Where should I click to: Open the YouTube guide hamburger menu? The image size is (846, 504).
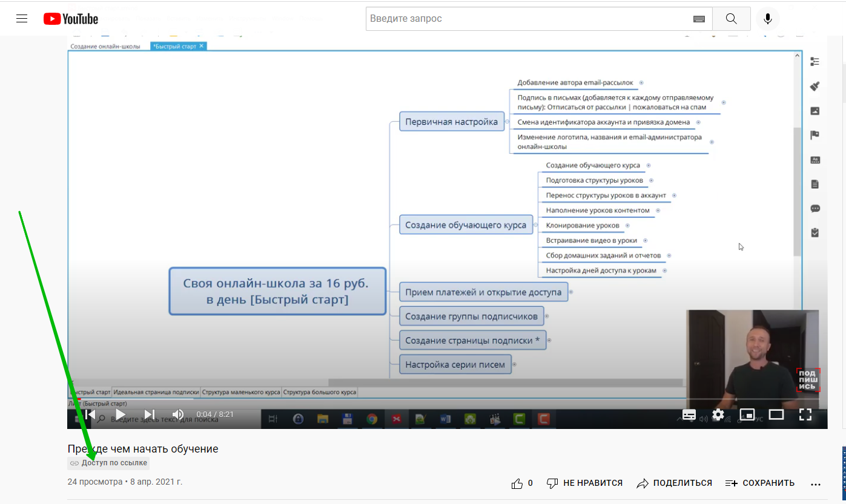pos(22,19)
